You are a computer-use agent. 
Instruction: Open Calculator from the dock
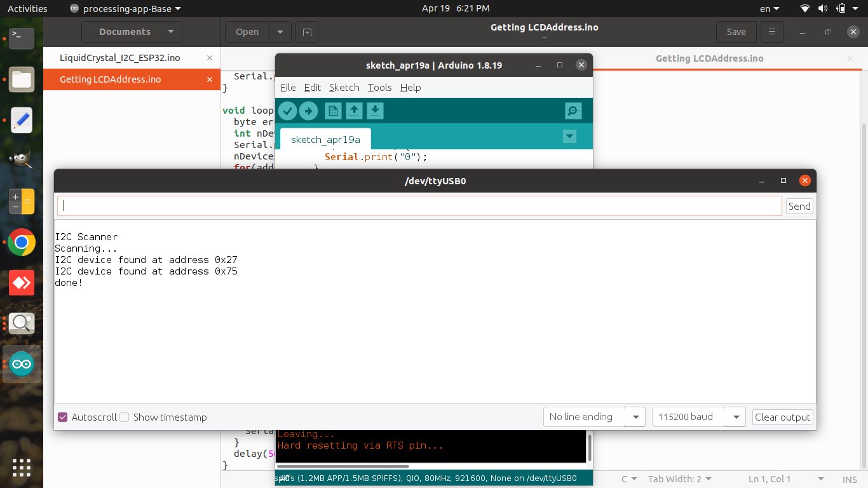[x=22, y=201]
